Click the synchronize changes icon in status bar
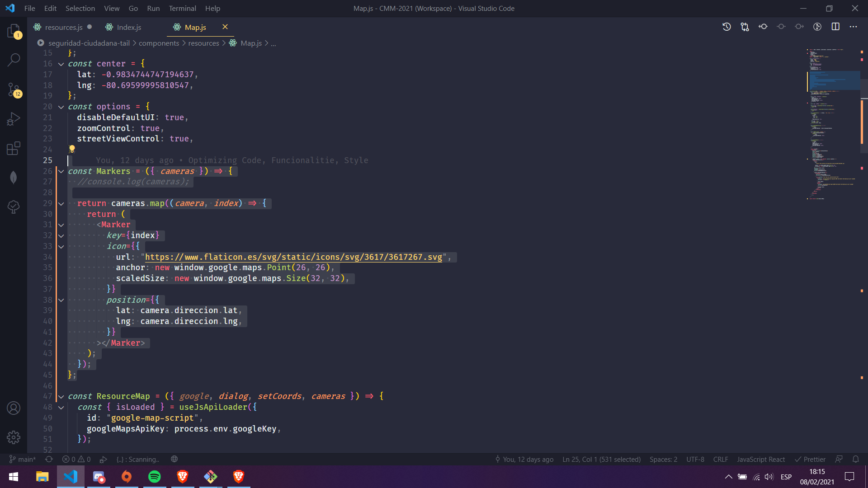This screenshot has width=868, height=488. pos(49,459)
